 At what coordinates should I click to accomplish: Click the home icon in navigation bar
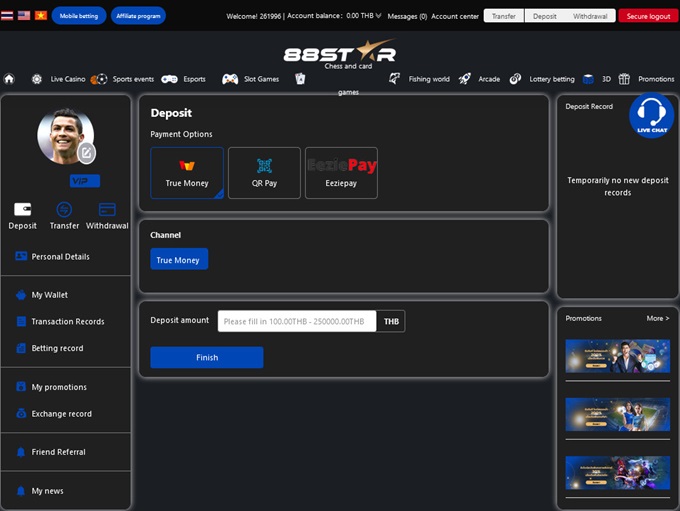pyautogui.click(x=9, y=79)
